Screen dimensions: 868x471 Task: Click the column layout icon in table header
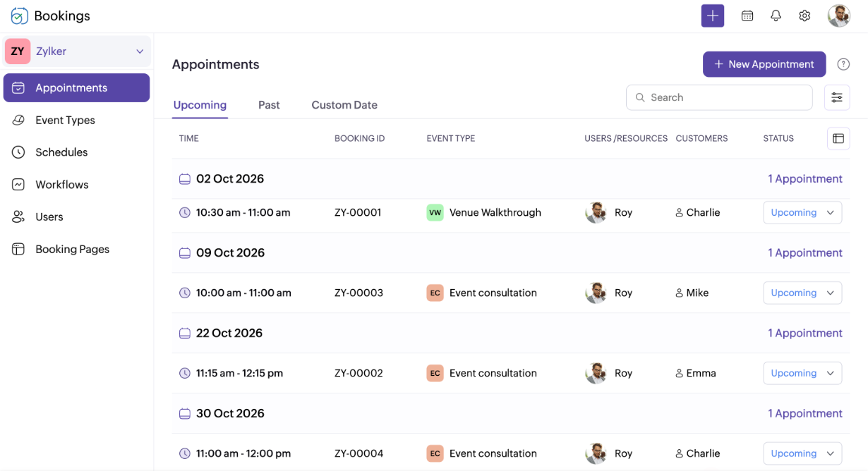pos(838,138)
